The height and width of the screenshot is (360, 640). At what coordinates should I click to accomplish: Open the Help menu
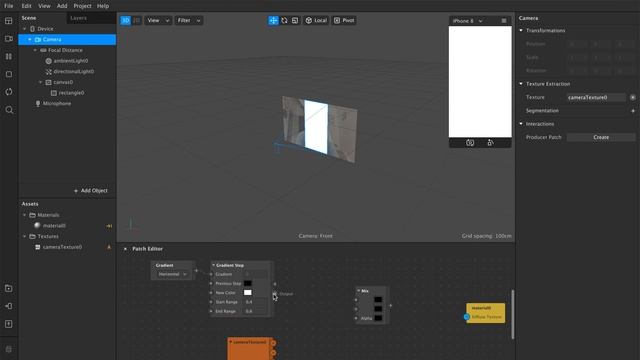point(103,6)
